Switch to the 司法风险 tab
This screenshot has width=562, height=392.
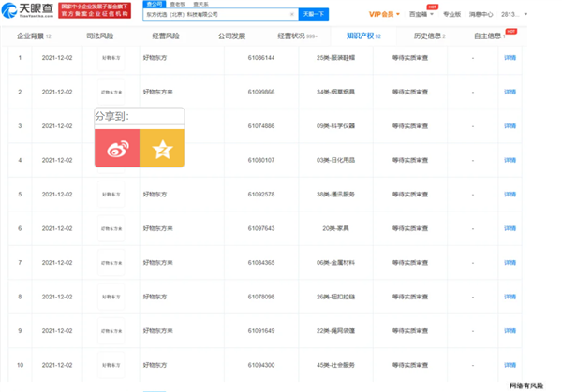(x=100, y=36)
